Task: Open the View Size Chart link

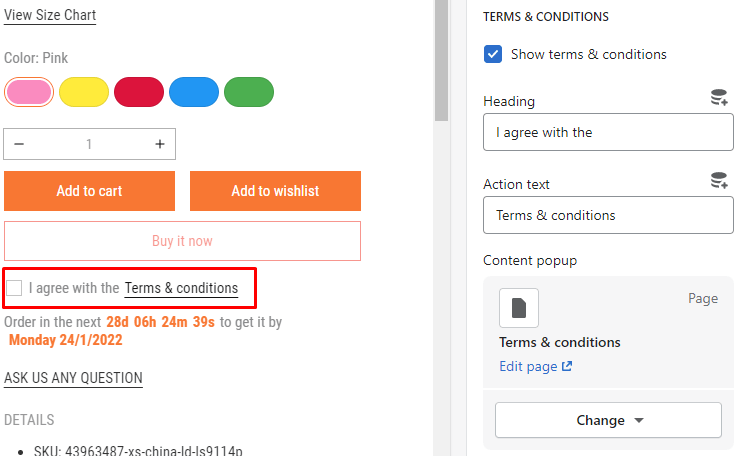Action: (x=50, y=15)
